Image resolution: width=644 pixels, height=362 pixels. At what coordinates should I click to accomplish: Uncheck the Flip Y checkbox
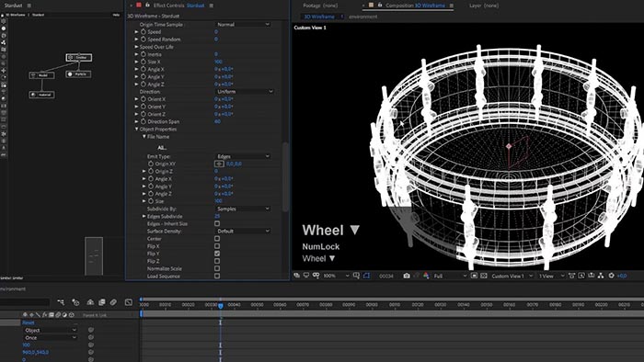[x=217, y=254]
